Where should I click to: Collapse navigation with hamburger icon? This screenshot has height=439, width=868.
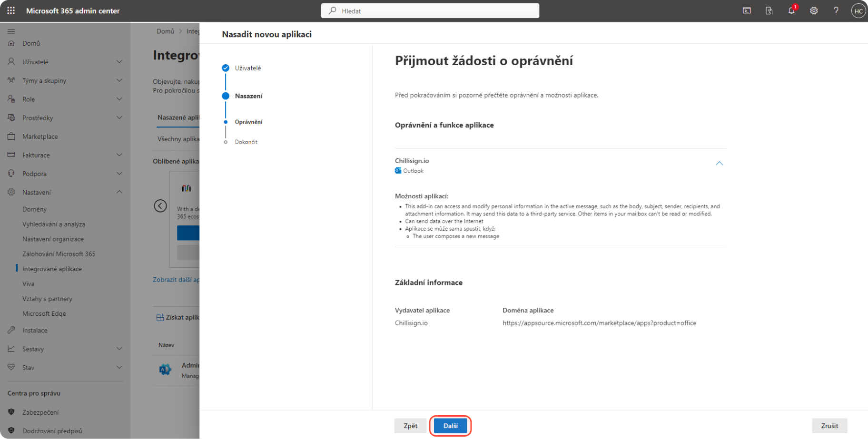(x=11, y=31)
